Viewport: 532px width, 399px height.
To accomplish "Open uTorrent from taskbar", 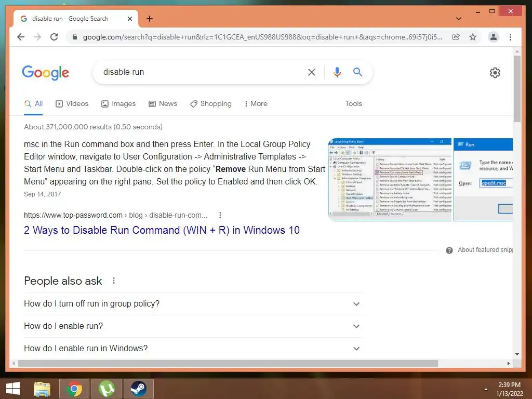I will 107,389.
